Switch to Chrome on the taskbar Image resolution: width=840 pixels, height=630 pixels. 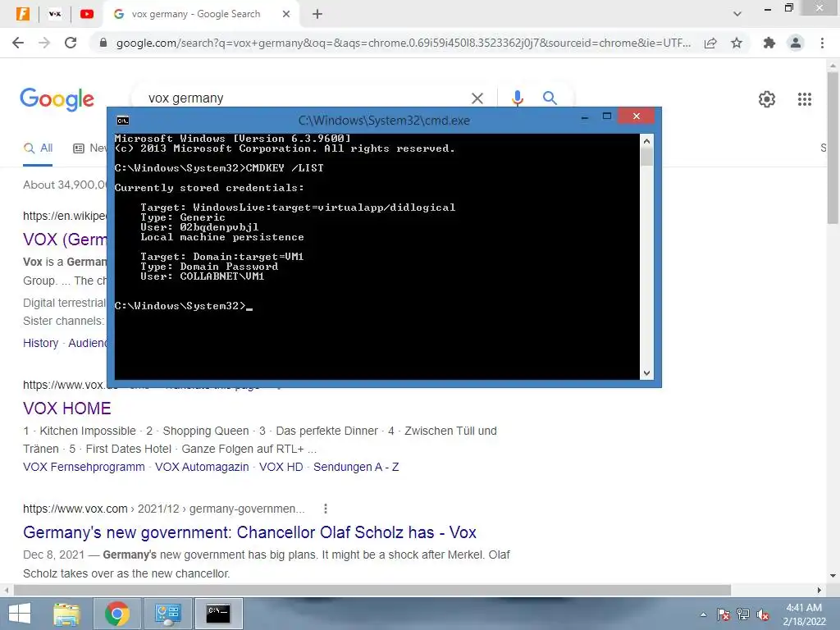(116, 614)
